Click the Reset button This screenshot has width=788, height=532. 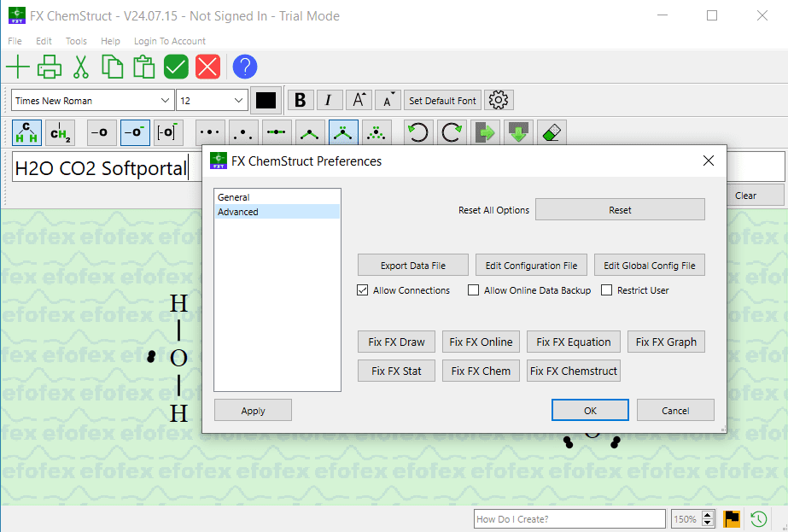tap(620, 210)
